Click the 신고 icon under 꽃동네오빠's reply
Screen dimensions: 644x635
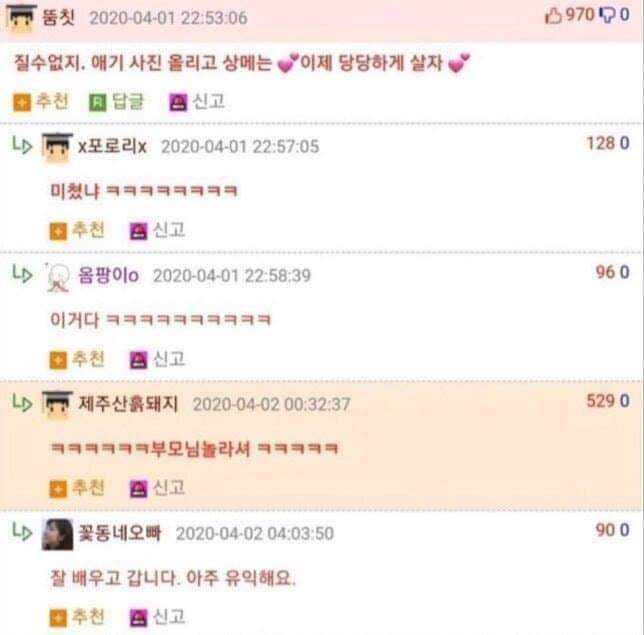click(x=138, y=618)
